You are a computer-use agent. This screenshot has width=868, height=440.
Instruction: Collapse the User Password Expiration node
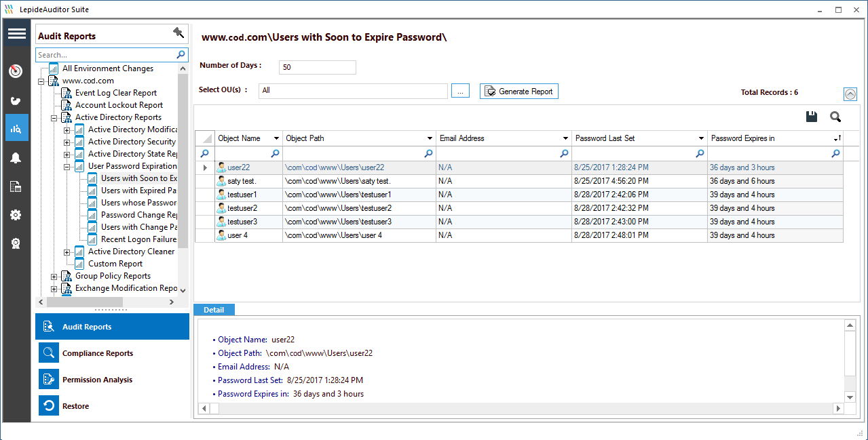point(67,166)
